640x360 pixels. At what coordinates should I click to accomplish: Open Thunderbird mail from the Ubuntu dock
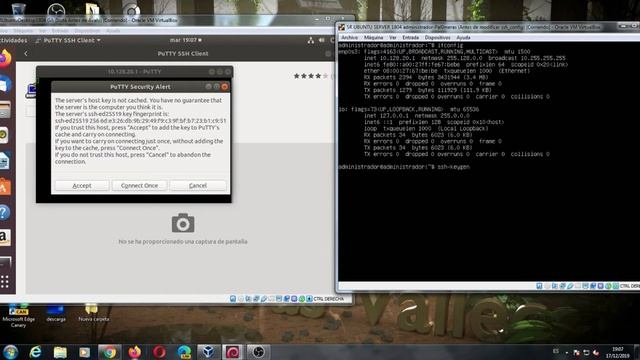5,84
